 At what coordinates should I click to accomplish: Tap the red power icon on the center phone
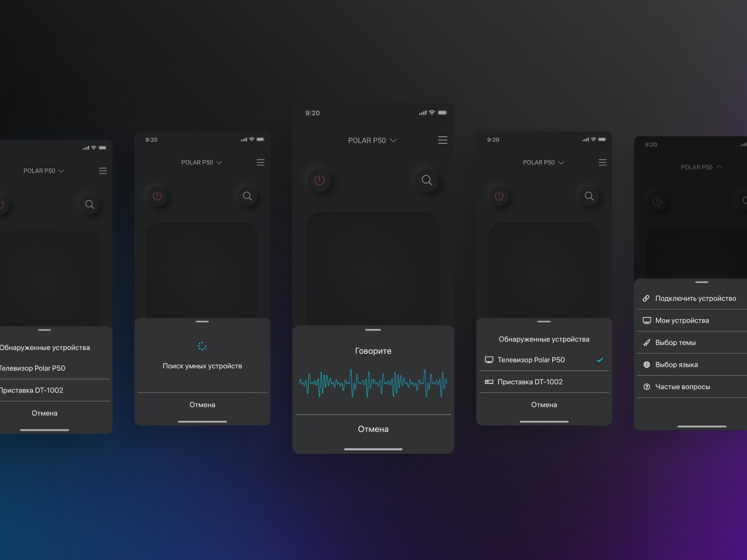320,181
